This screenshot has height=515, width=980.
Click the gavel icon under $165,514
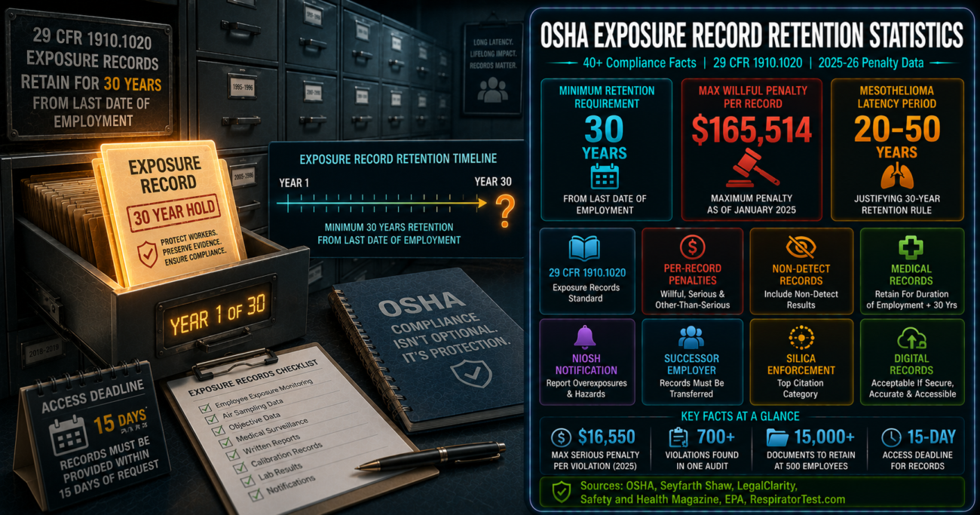tap(753, 169)
